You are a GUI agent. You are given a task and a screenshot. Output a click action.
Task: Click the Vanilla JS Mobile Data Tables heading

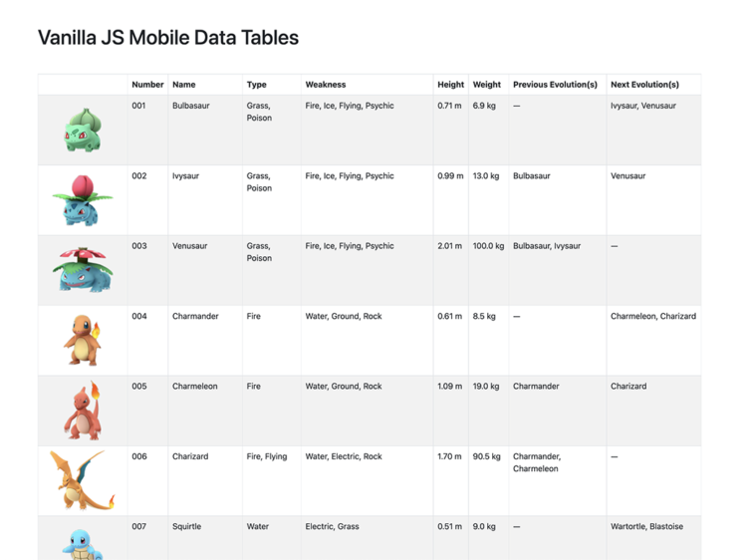168,38
